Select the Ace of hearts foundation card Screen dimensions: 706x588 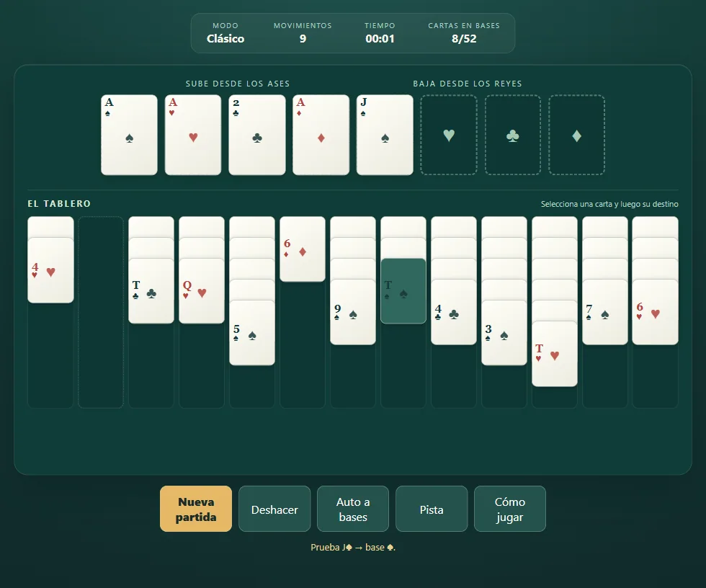(193, 135)
